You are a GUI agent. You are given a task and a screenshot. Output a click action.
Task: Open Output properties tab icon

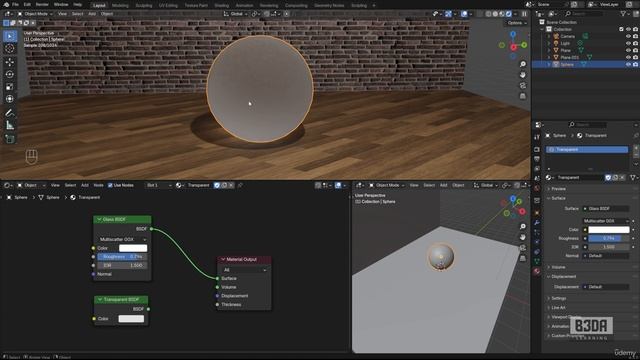(537, 159)
